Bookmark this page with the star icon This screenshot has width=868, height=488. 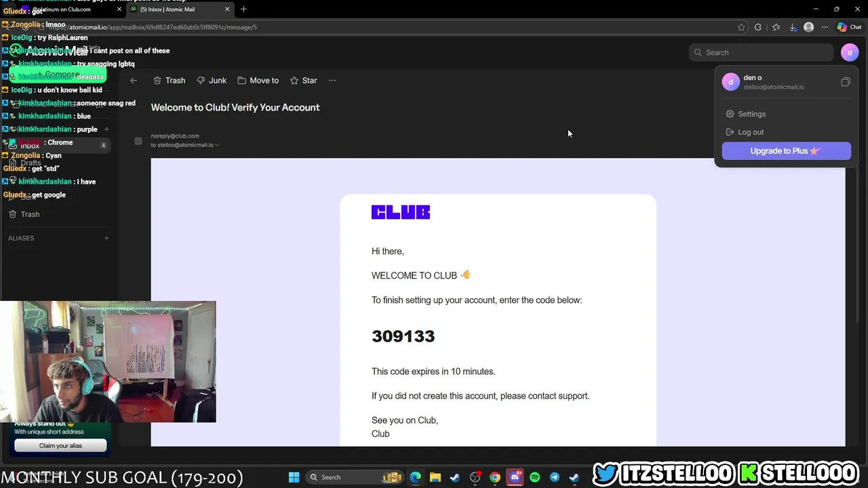coord(741,27)
